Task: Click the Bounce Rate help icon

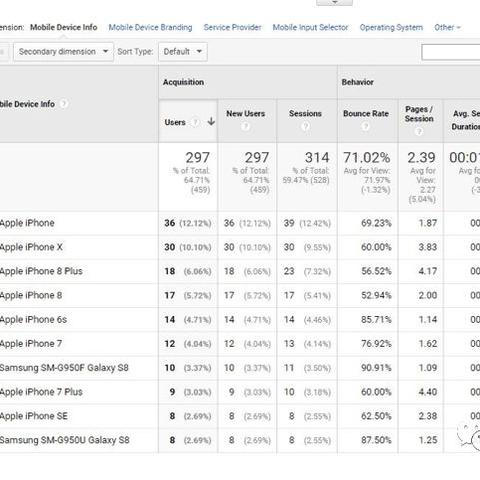Action: tap(366, 126)
